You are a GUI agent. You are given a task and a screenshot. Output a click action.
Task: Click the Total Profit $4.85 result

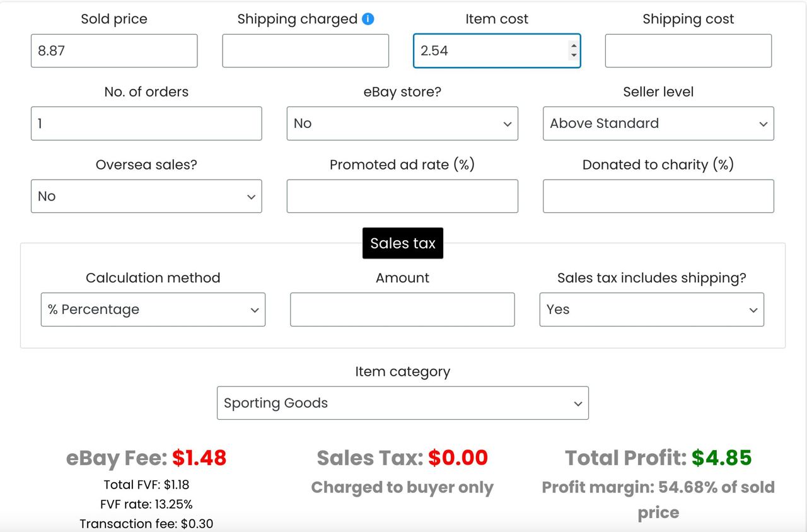(658, 458)
